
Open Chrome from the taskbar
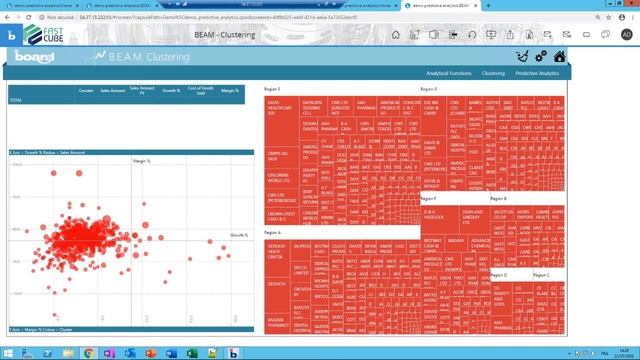[x=89, y=353]
